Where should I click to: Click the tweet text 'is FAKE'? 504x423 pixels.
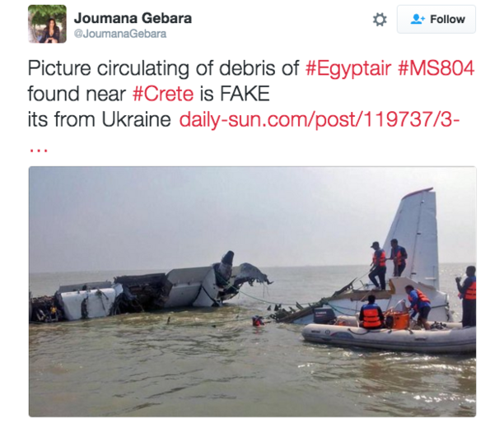235,94
